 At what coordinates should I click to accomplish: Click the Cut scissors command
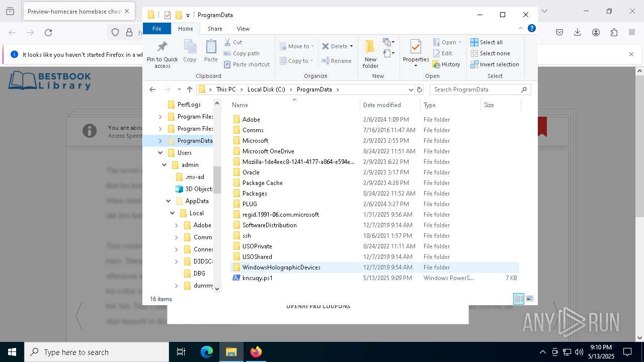233,42
